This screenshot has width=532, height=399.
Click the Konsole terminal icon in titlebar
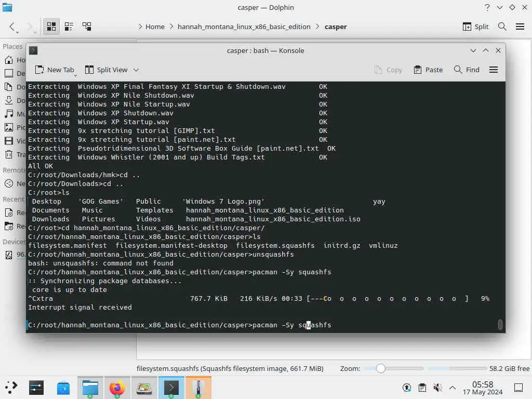33,50
